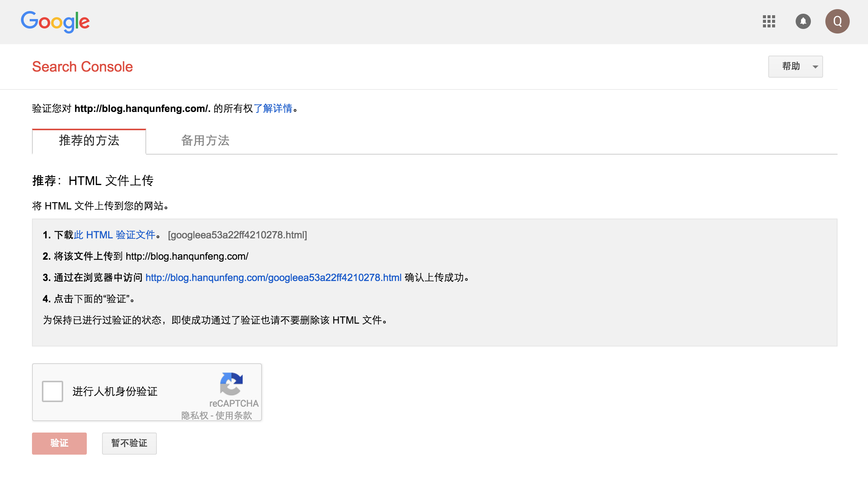Viewport: 868px width, 479px height.
Task: Check the 进行人机身份验证 checkbox
Action: click(53, 391)
